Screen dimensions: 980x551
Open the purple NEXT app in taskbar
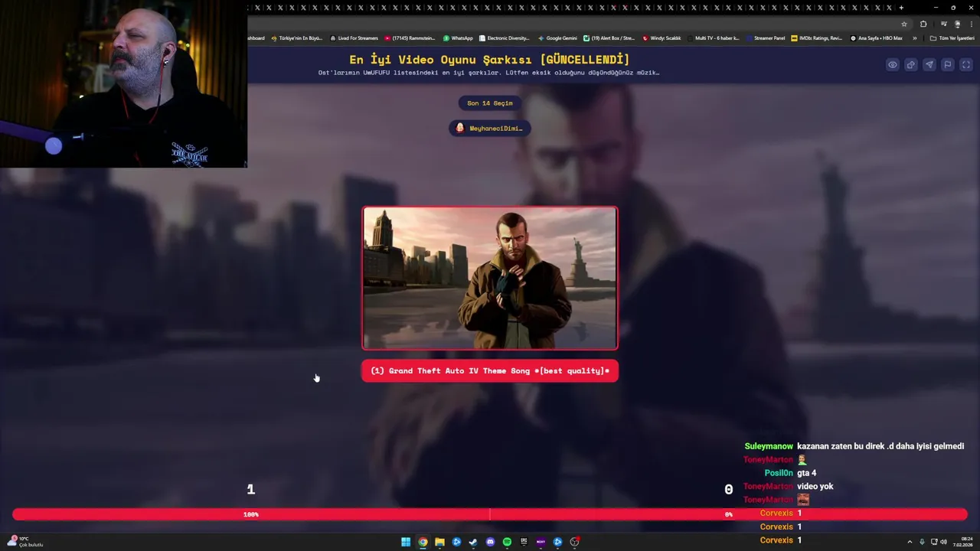point(541,542)
